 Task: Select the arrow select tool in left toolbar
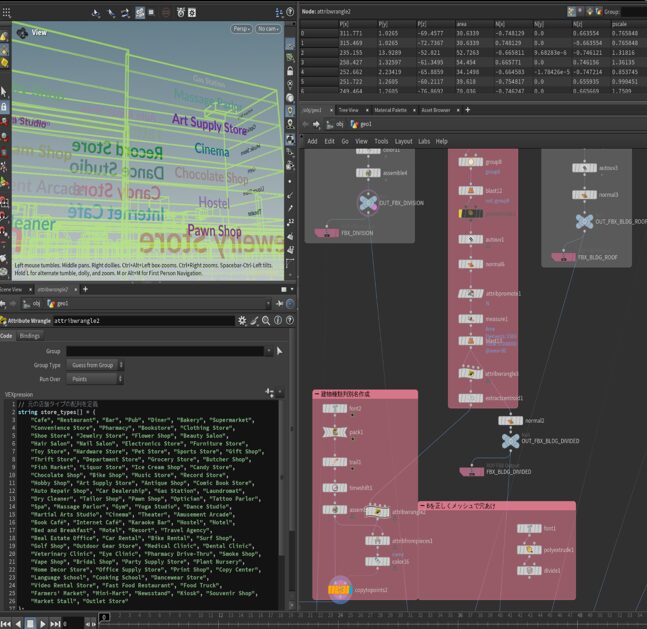[4, 91]
